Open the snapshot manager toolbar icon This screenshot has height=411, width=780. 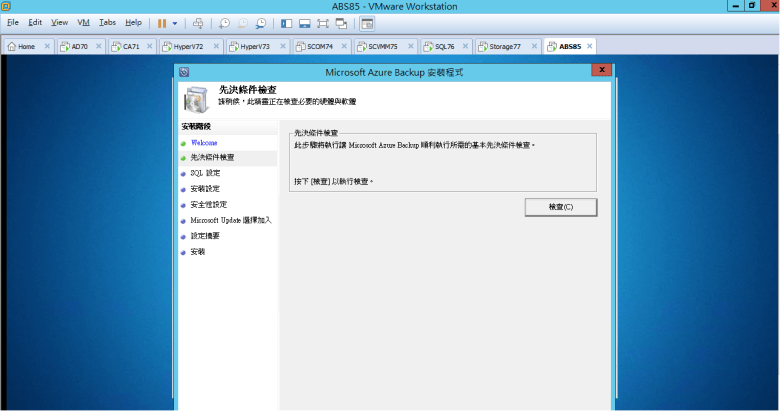coord(261,22)
